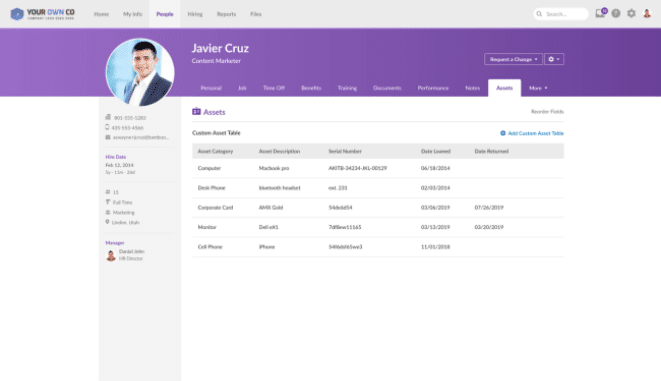Image resolution: width=661 pixels, height=381 pixels.
Task: Click the mobile phone icon in sidebar
Action: coord(107,127)
